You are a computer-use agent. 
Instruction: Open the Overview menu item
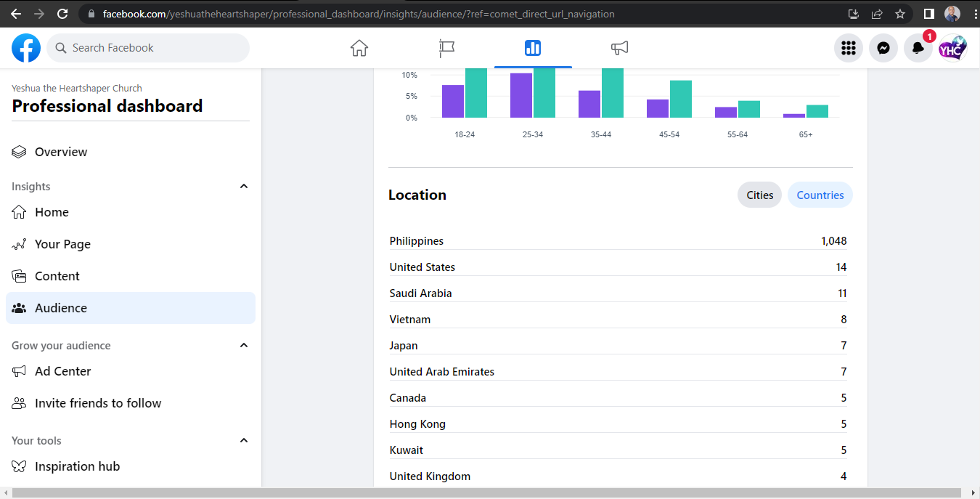(61, 152)
